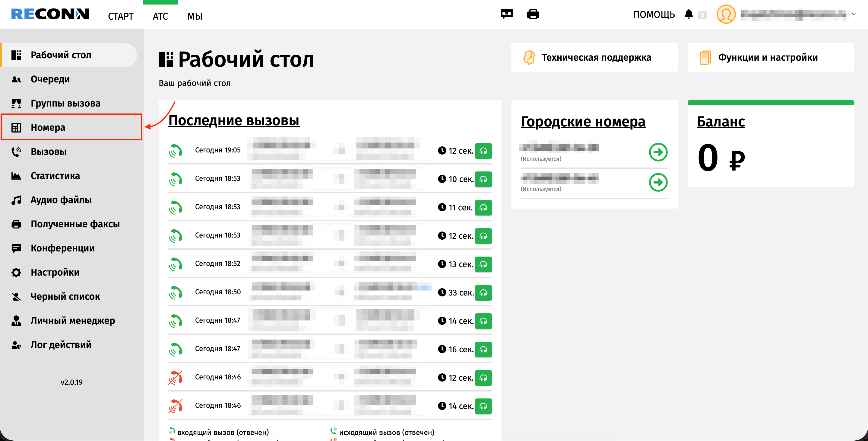
Task: Open second city number arrow button
Action: click(x=658, y=182)
